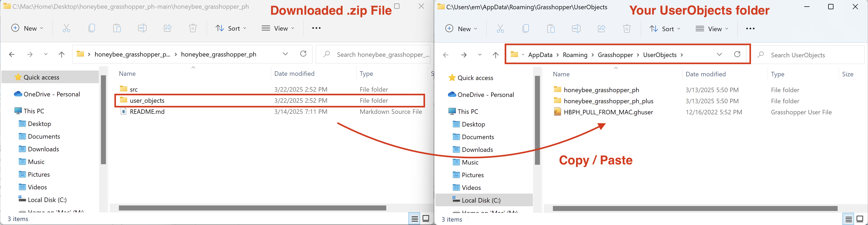Open the Sort dropdown in the UserObjects window

tap(665, 29)
